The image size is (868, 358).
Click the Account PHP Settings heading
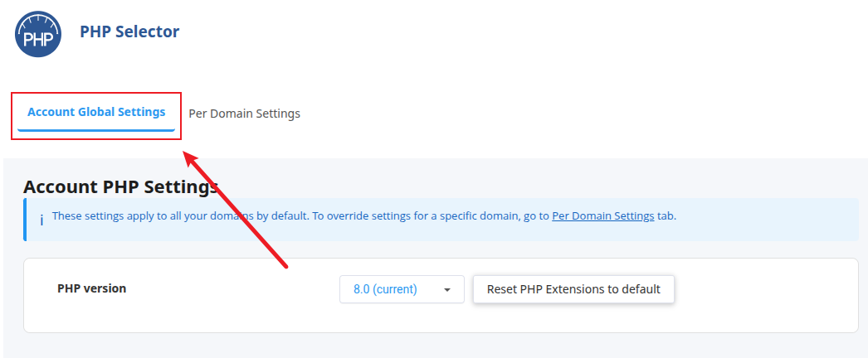(120, 186)
